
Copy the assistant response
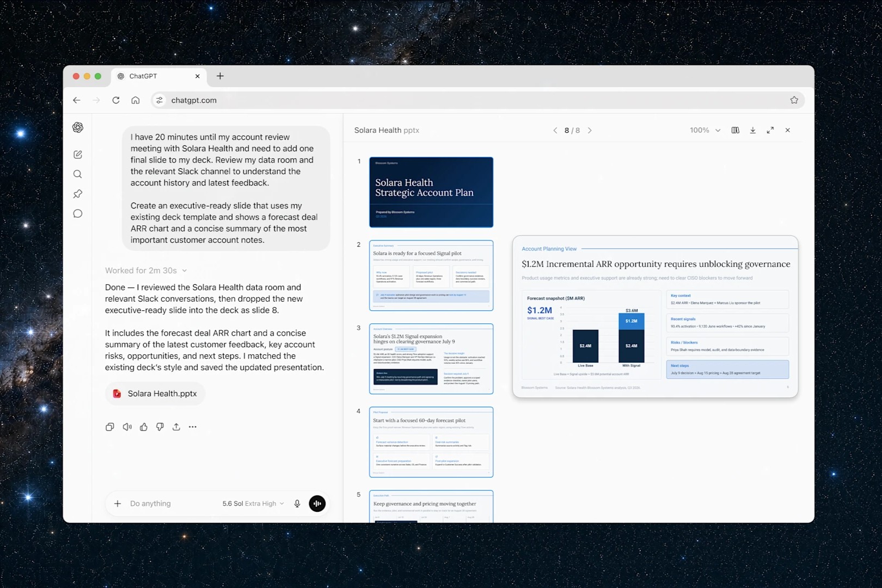(x=110, y=427)
